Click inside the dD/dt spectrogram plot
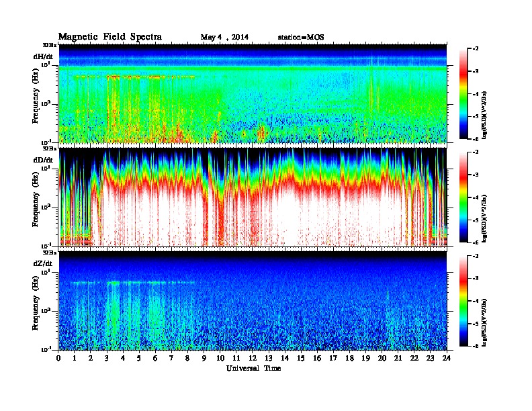Image resolution: width=532 pixels, height=411 pixels. click(x=253, y=197)
